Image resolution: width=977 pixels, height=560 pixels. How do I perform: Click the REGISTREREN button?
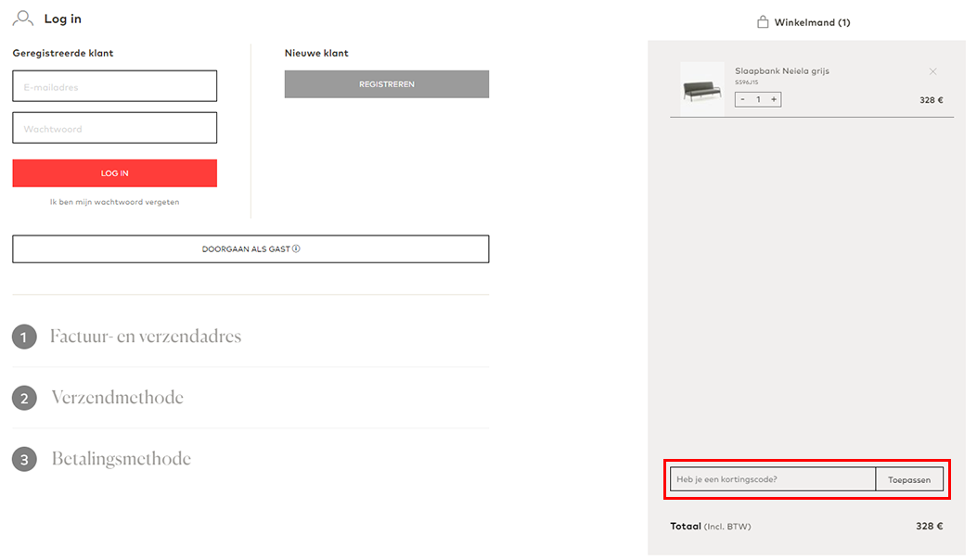point(387,84)
